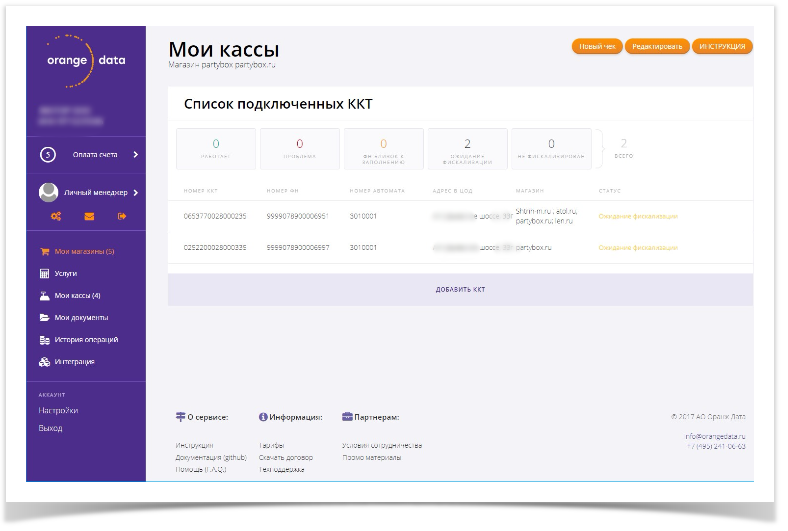788x531 pixels.
Task: Click the folder icon beside Мои документы
Action: [x=44, y=318]
